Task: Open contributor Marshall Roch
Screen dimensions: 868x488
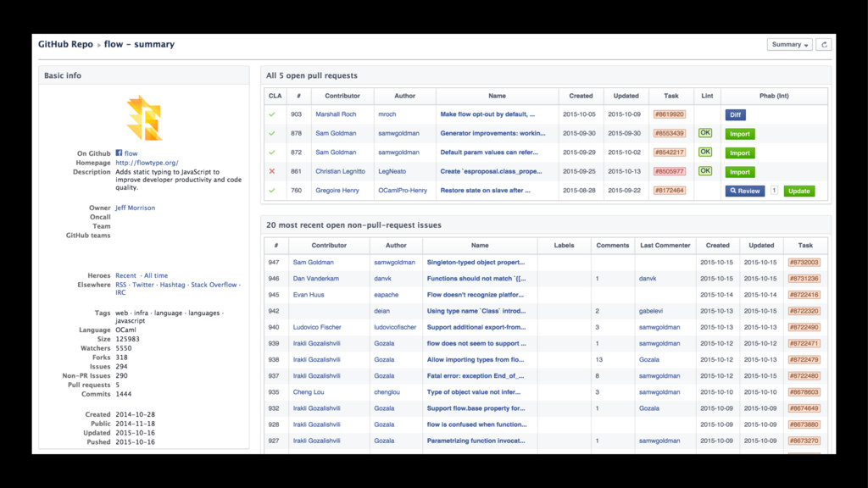Action: click(x=336, y=114)
